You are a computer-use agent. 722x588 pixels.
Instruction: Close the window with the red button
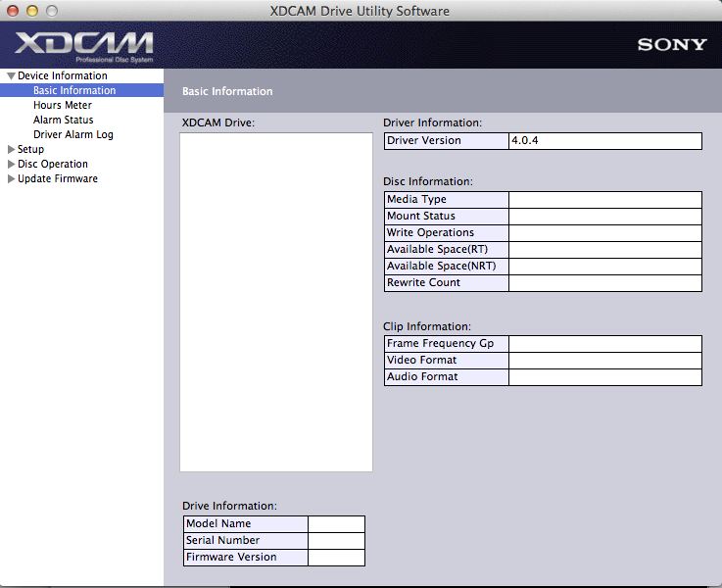(x=13, y=11)
